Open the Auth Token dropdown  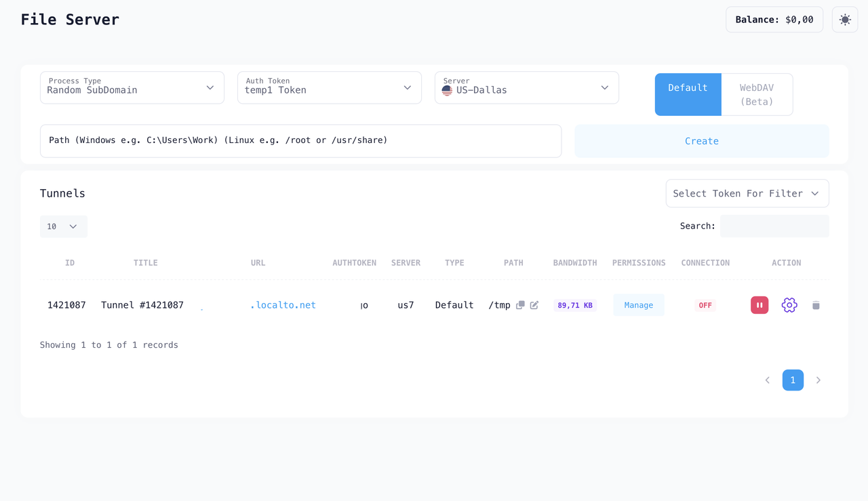coord(330,87)
